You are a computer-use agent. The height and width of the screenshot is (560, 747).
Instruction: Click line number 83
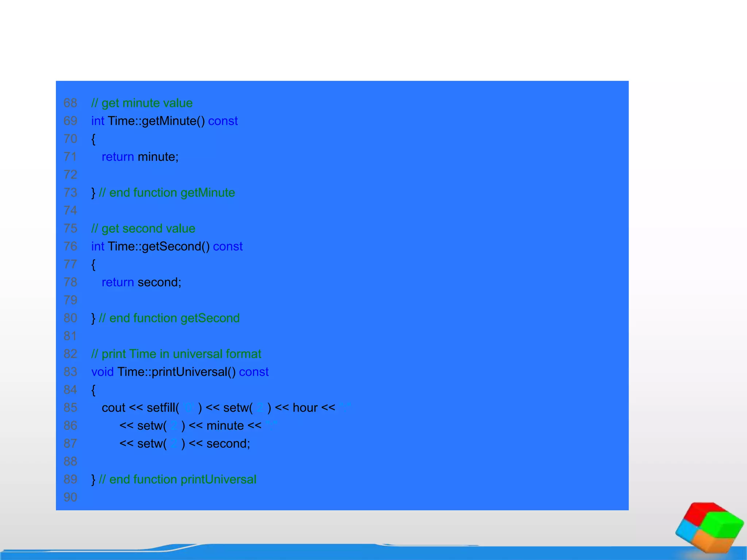[70, 372]
